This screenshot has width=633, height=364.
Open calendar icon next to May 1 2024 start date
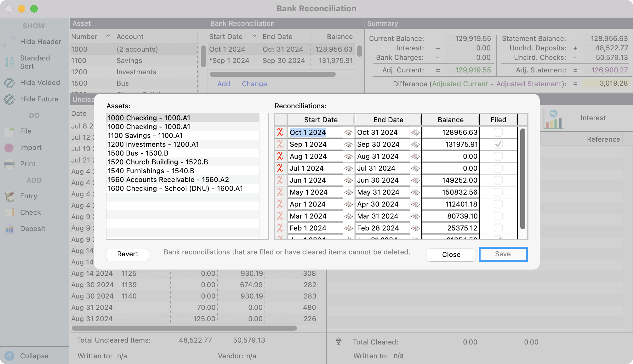coord(348,192)
